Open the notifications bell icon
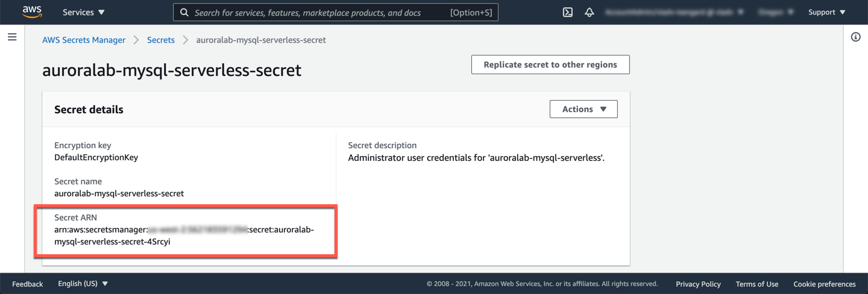868x294 pixels. (x=590, y=12)
